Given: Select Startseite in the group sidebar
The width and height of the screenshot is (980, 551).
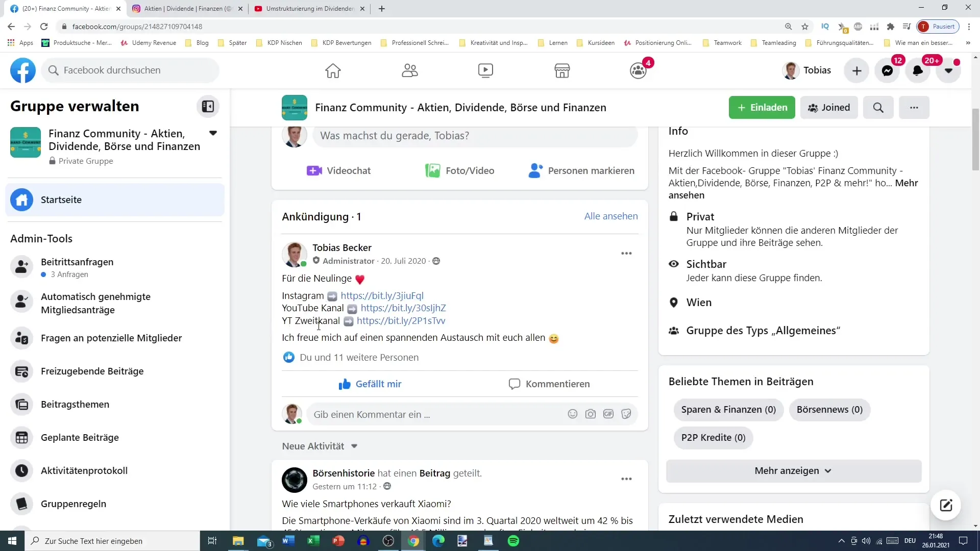Looking at the screenshot, I should [115, 200].
